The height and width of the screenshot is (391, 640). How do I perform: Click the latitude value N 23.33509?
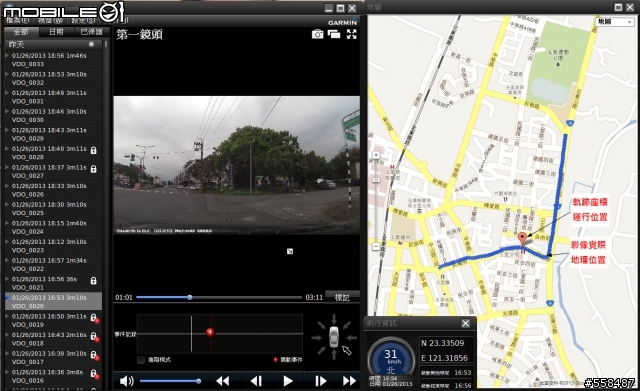(x=442, y=343)
